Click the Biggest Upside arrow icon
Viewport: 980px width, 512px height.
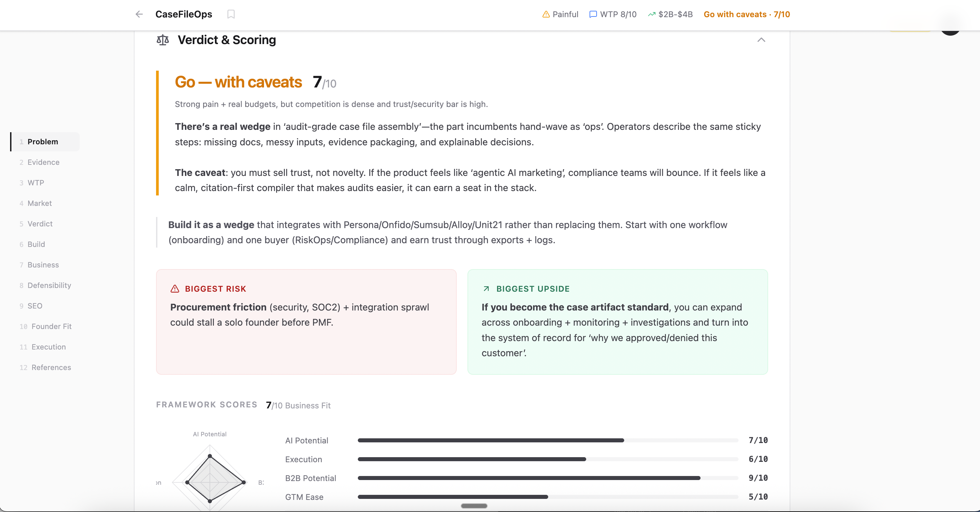pos(486,289)
